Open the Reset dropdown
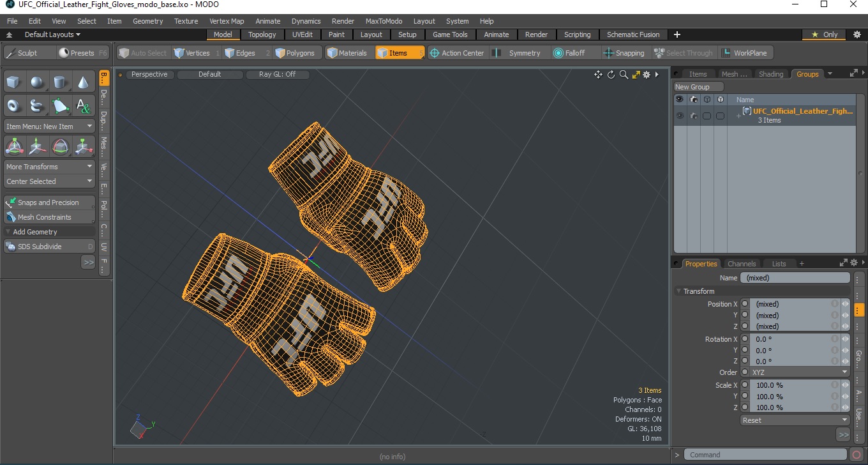The height and width of the screenshot is (465, 868). pos(795,420)
